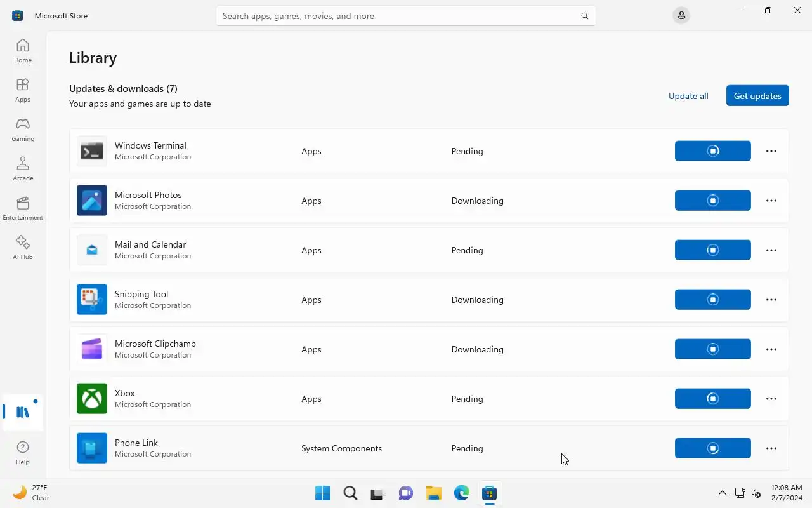The image size is (812, 508).
Task: Select the Xbox app name
Action: click(x=125, y=393)
